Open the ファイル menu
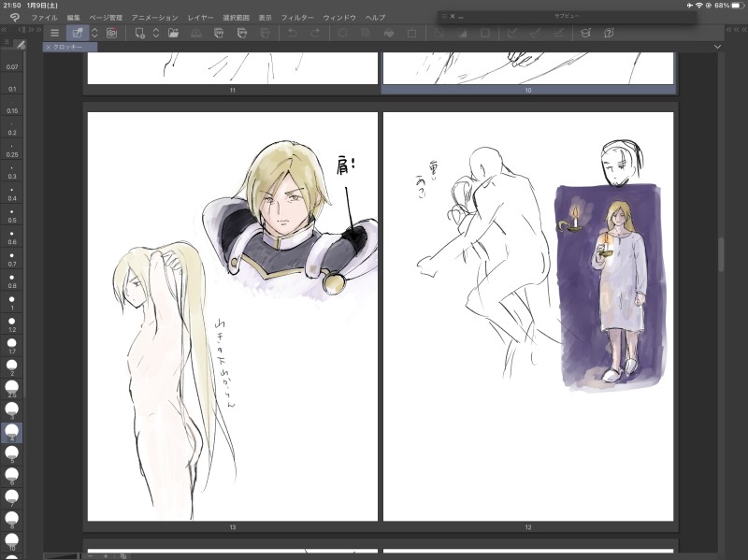The image size is (748, 560). pos(44,18)
